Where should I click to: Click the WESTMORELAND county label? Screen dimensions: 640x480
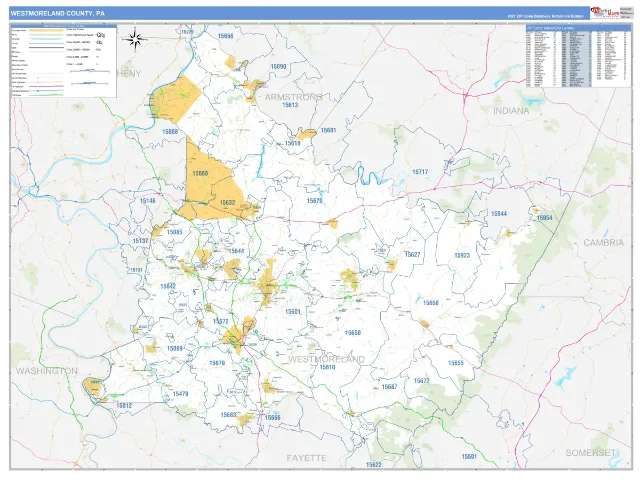pos(327,359)
